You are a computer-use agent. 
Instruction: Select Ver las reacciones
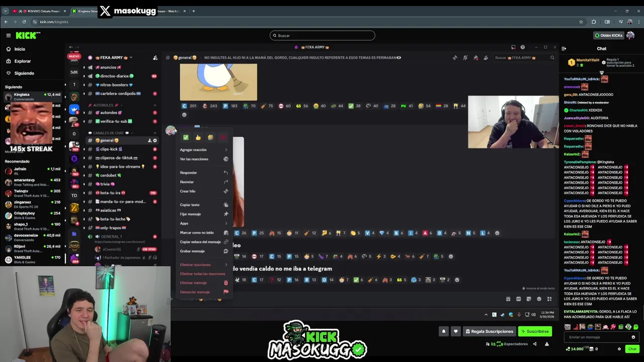[204, 159]
